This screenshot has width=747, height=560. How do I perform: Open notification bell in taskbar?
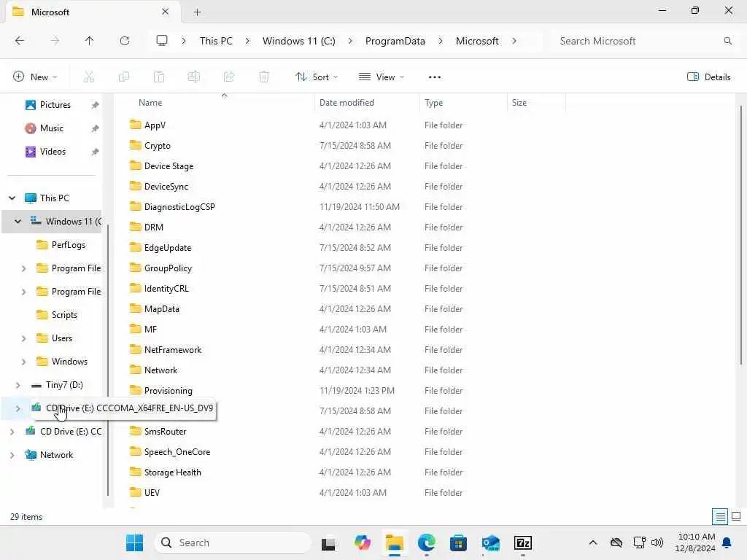coord(727,542)
